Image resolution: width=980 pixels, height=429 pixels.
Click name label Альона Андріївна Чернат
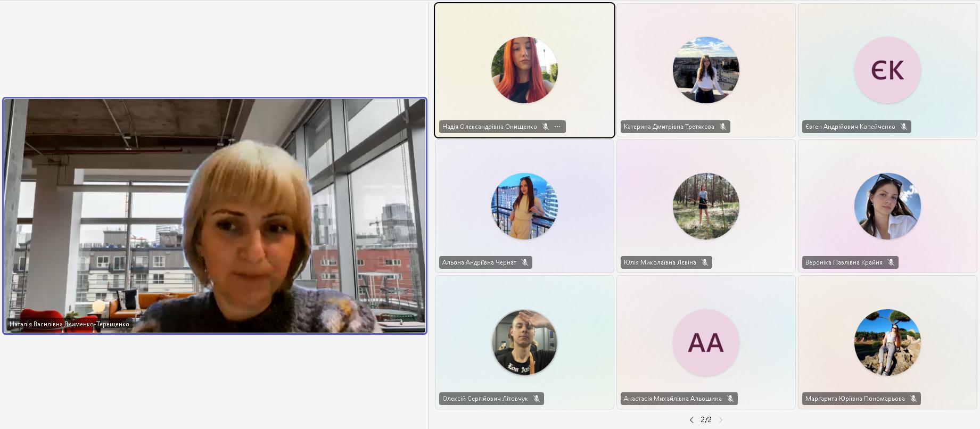click(479, 262)
